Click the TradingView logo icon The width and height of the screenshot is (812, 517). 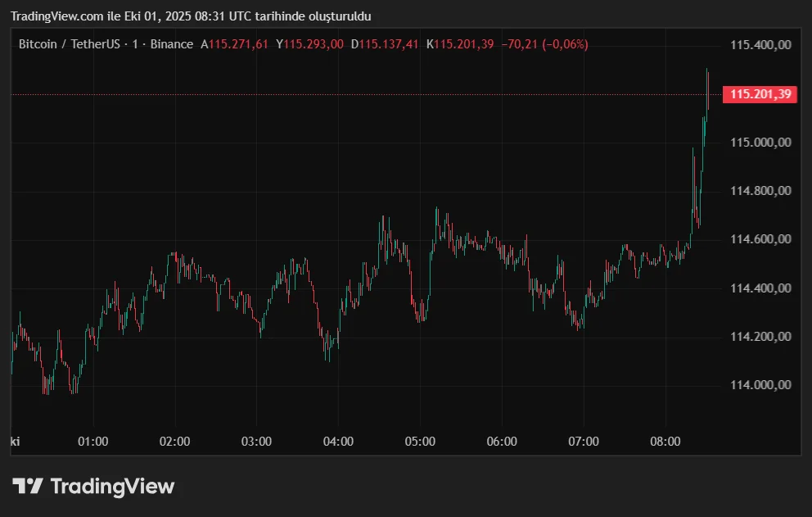[x=27, y=486]
